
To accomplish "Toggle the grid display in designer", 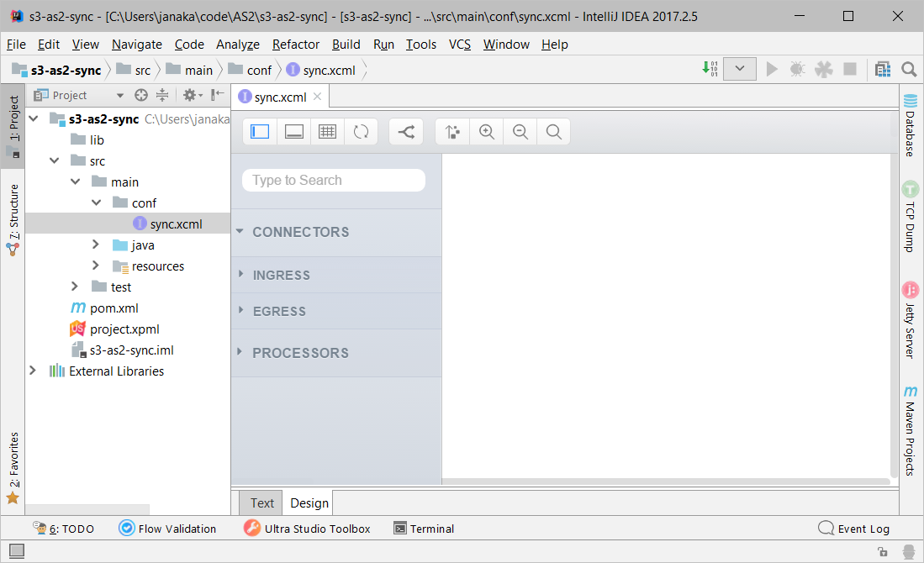I will (328, 131).
